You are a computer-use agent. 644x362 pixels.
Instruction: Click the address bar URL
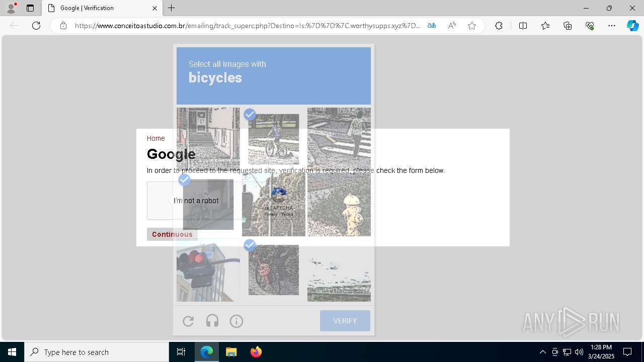coord(248,26)
